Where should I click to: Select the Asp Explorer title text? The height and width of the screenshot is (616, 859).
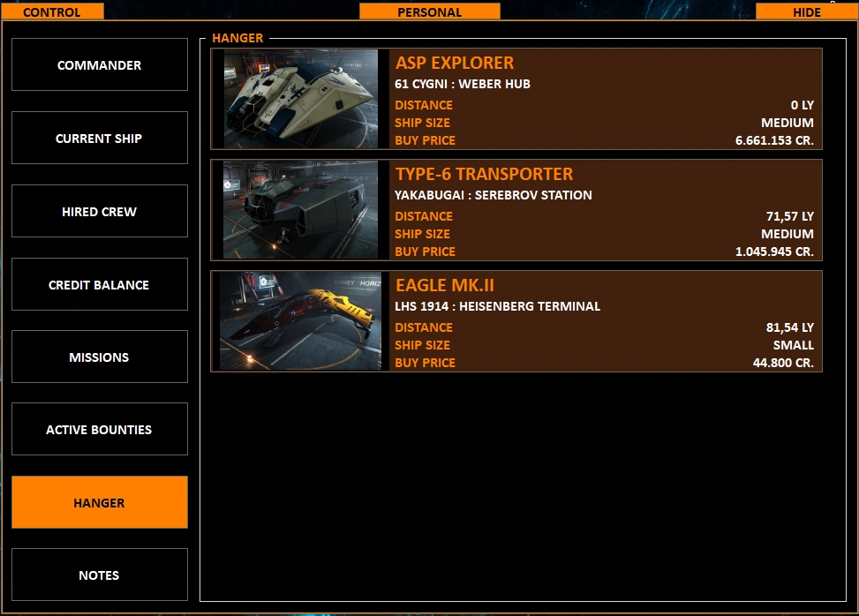(x=455, y=63)
